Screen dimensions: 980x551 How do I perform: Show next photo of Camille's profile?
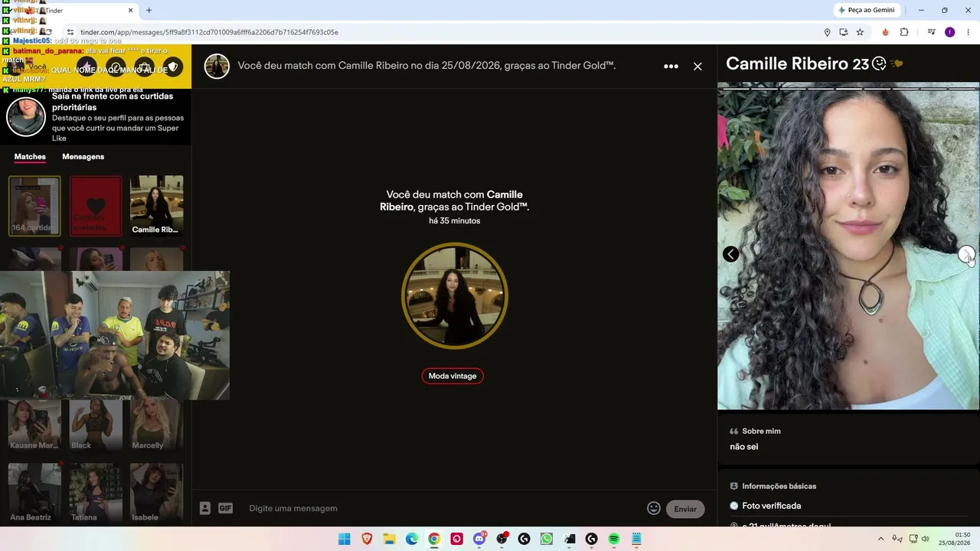tap(966, 254)
